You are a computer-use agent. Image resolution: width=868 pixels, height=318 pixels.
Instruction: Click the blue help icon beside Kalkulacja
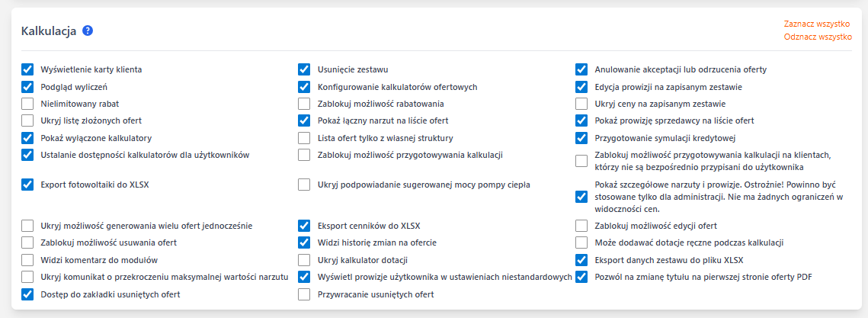[88, 31]
